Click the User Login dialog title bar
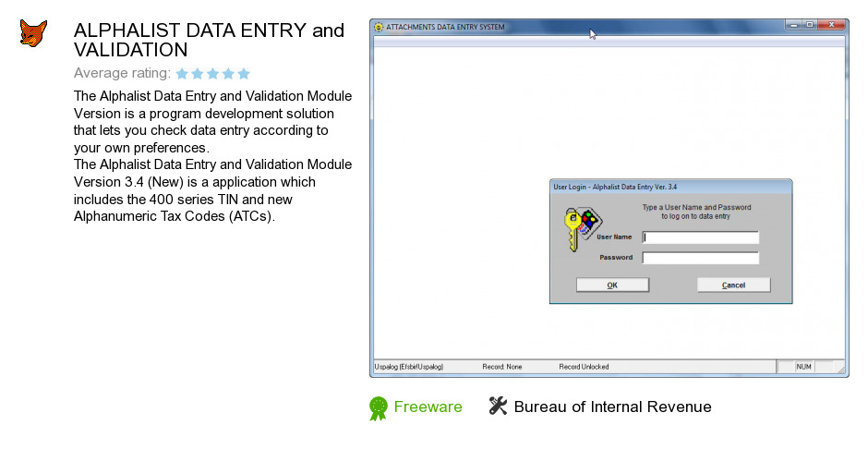The image size is (868, 449). point(671,187)
